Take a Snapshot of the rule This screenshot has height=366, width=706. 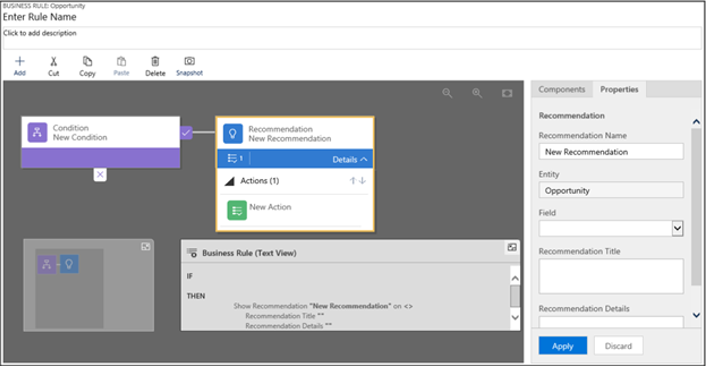tap(189, 66)
